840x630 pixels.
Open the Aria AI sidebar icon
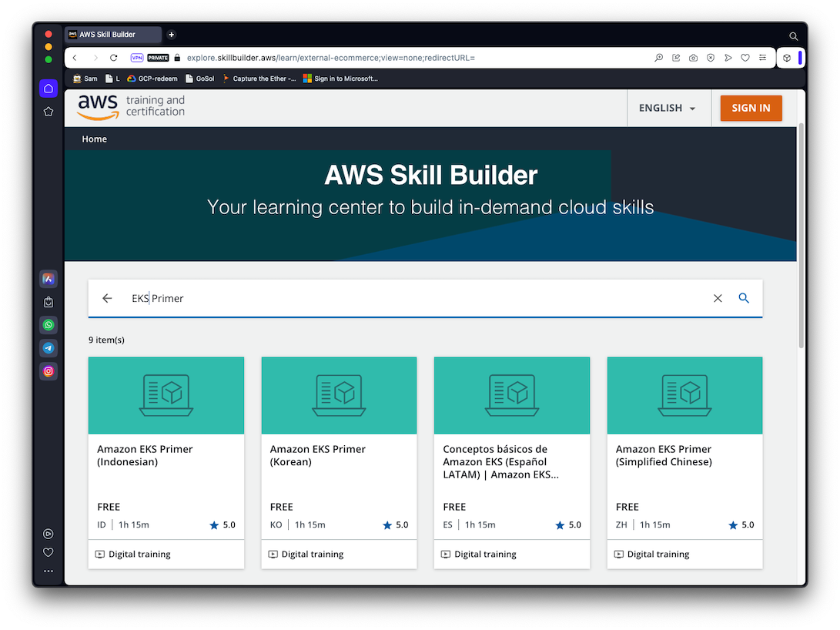pyautogui.click(x=49, y=279)
